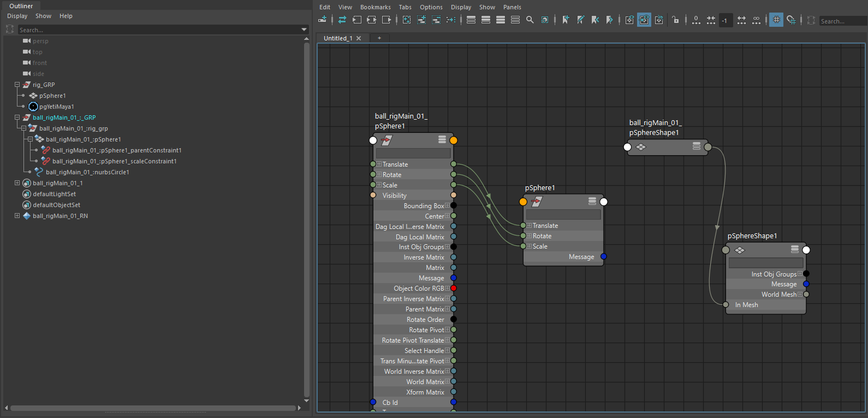Go to previous bookmark icon
This screenshot has width=868, height=418.
pyautogui.click(x=595, y=20)
